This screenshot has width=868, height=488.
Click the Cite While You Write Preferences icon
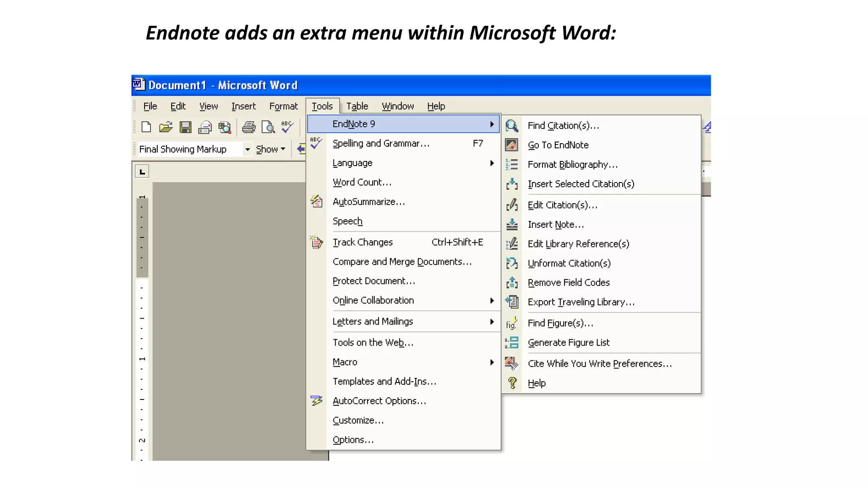coord(512,363)
